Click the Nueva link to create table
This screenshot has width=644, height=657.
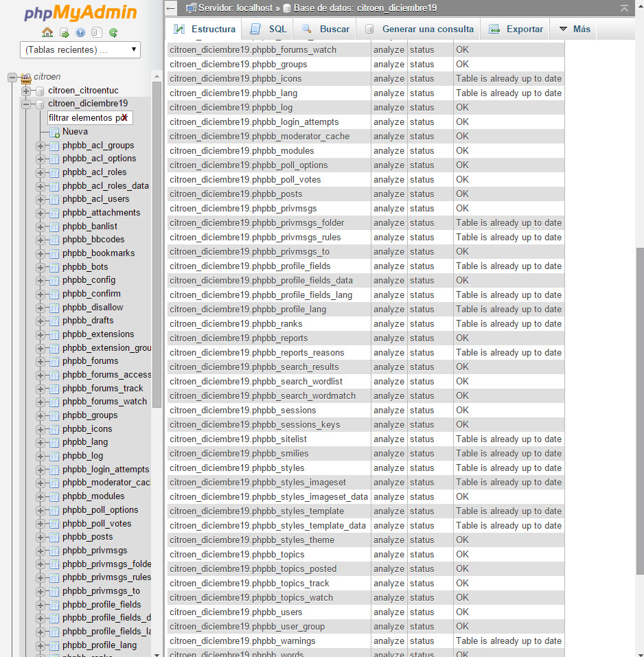point(75,132)
